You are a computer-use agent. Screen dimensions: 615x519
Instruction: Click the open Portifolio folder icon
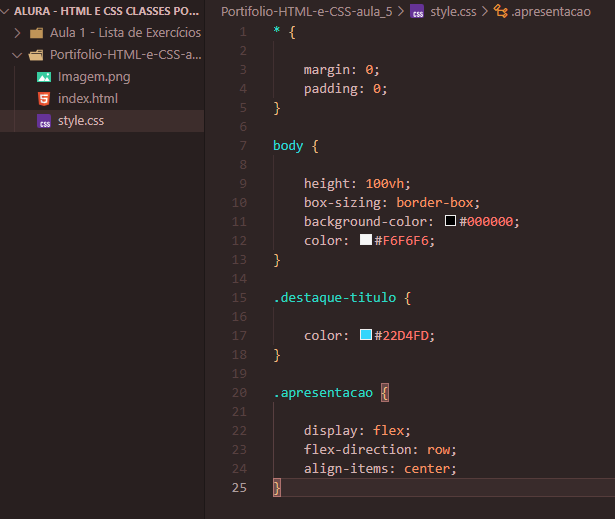click(36, 55)
